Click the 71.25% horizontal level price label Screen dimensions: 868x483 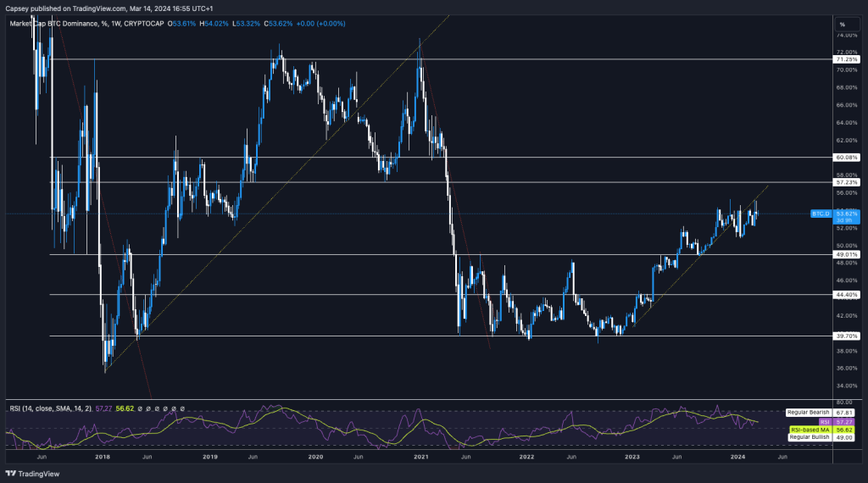click(x=847, y=60)
